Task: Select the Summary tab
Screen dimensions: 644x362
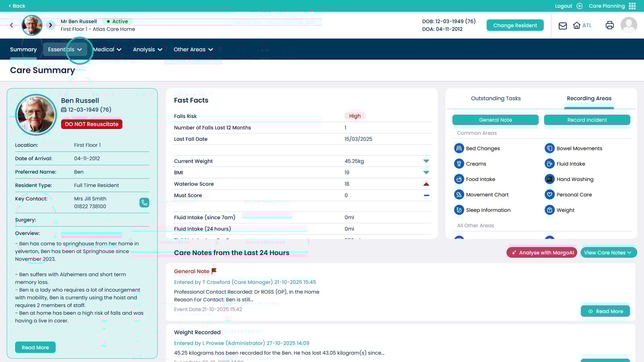Action: pos(23,49)
